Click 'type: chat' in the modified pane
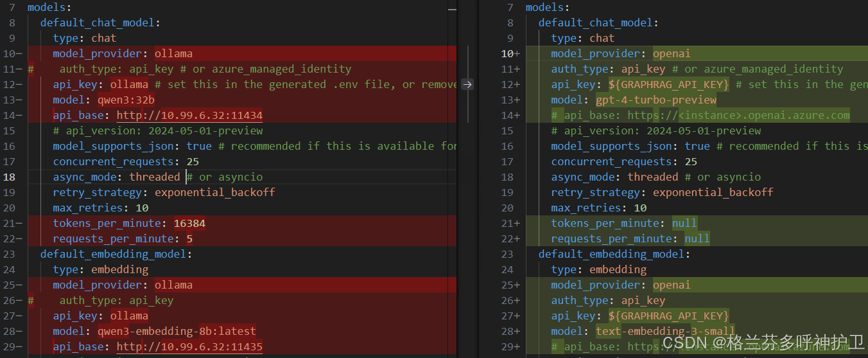Image resolution: width=868 pixels, height=358 pixels. point(583,38)
